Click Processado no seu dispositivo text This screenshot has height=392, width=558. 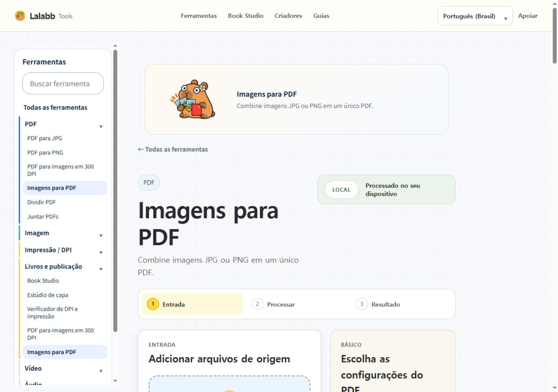(x=393, y=190)
